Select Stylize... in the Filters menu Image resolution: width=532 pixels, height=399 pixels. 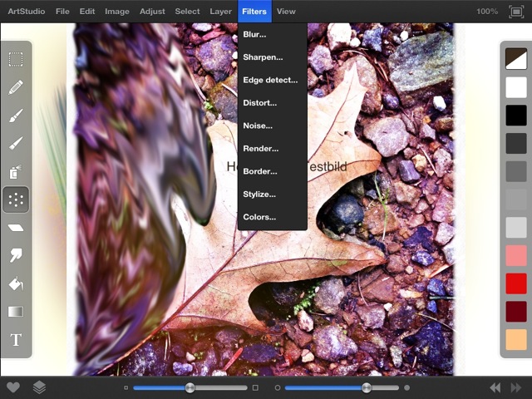pyautogui.click(x=259, y=194)
